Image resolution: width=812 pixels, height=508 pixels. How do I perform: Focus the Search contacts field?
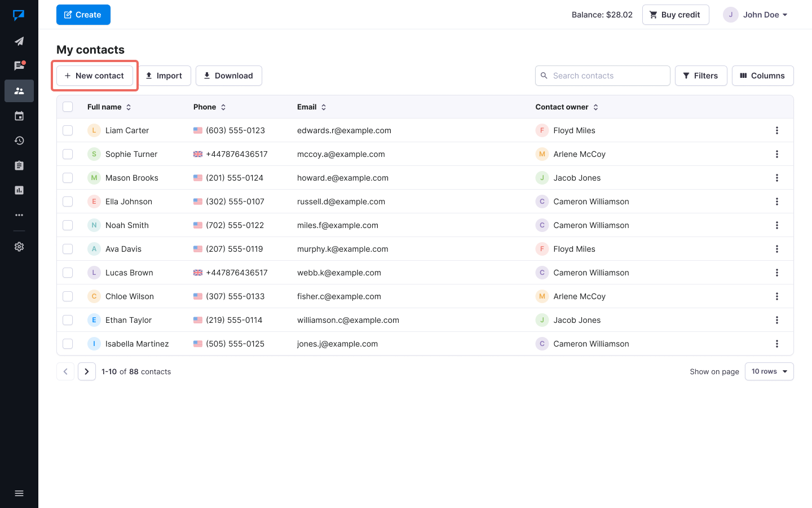click(608, 76)
